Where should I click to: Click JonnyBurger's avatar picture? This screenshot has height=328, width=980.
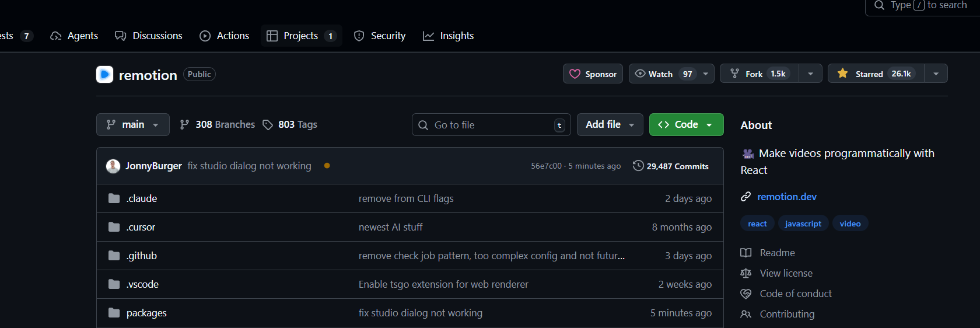pyautogui.click(x=113, y=166)
